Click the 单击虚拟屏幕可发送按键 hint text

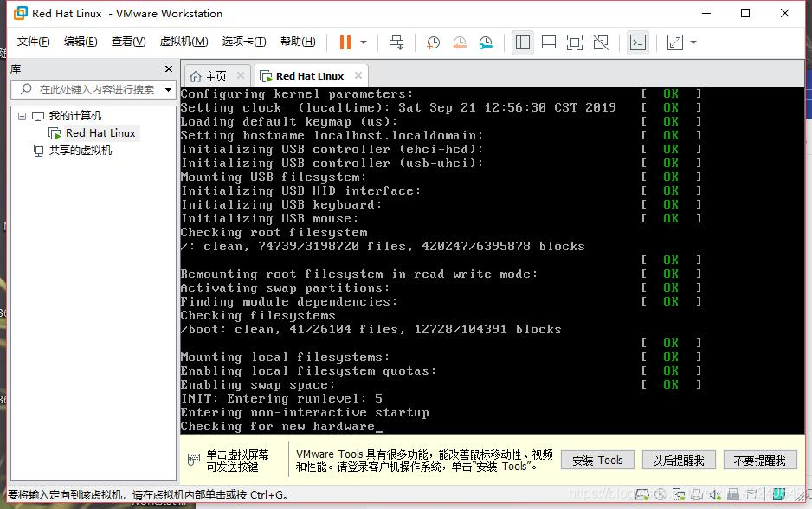[x=238, y=461]
